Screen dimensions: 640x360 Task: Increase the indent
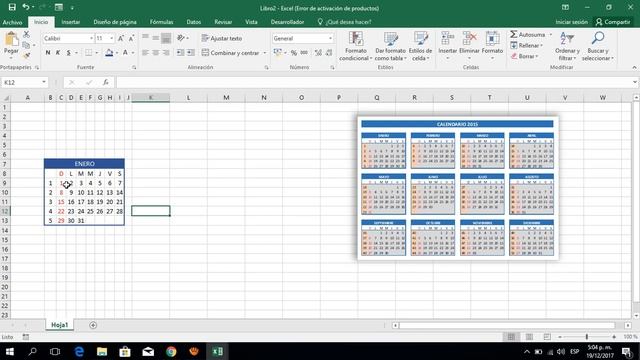click(x=191, y=53)
